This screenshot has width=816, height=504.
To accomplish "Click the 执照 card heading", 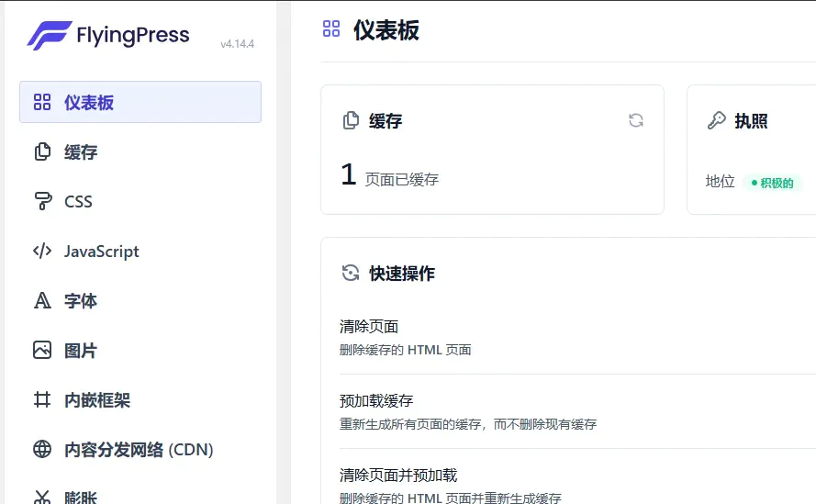I will (x=751, y=121).
